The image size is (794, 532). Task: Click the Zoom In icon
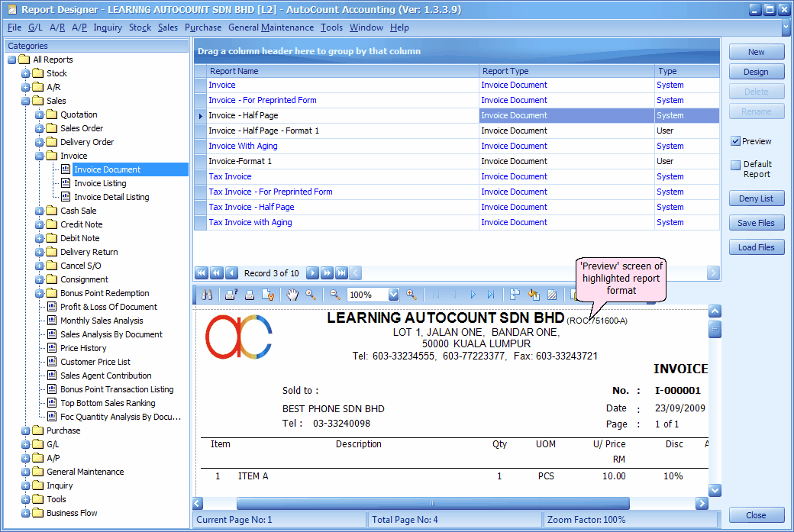click(x=412, y=295)
